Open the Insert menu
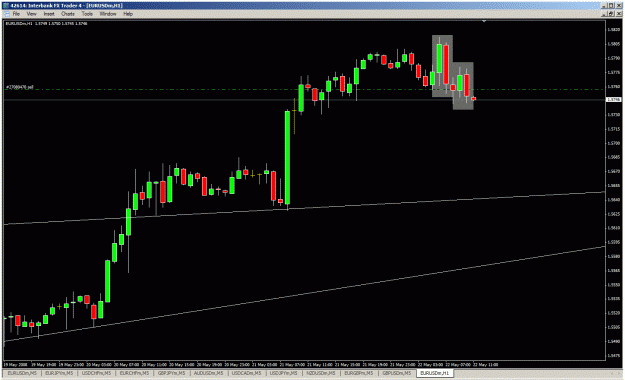 (49, 14)
